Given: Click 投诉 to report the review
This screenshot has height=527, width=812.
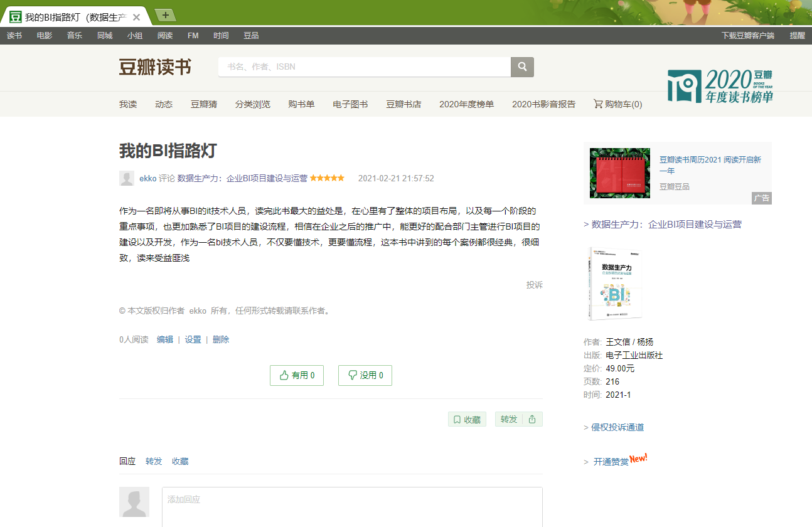Looking at the screenshot, I should tap(535, 285).
